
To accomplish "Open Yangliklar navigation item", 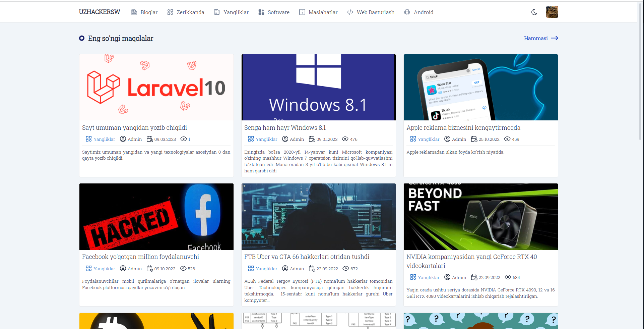I will pos(231,12).
